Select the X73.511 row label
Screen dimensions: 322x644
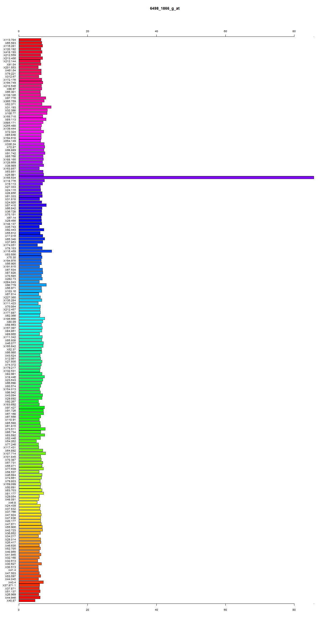pyautogui.click(x=10, y=429)
